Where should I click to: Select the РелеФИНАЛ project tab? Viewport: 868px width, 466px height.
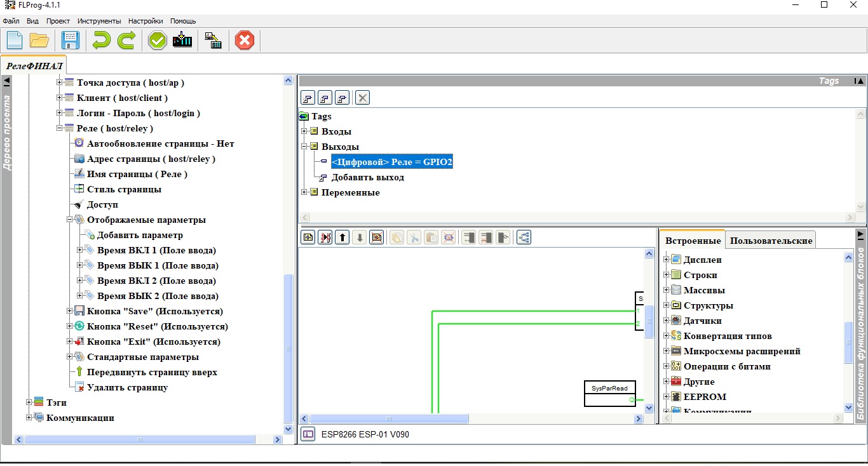tap(34, 65)
